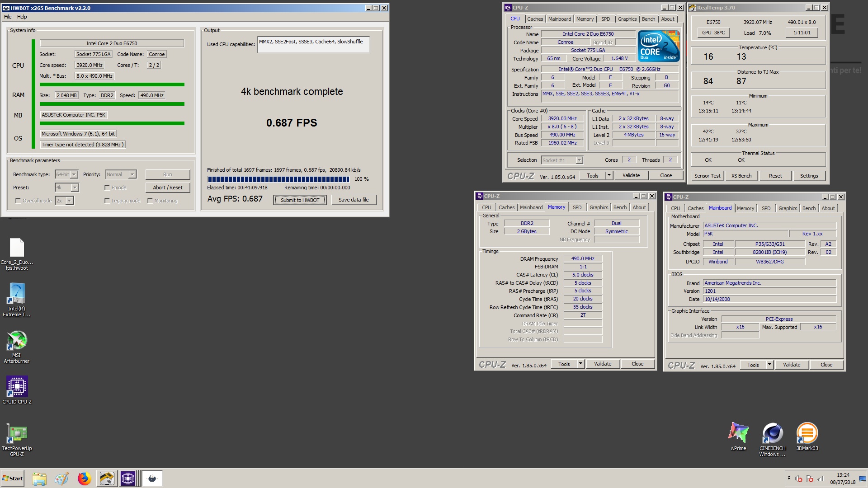Click the benchmark progress bar
The width and height of the screenshot is (868, 488).
pyautogui.click(x=278, y=179)
